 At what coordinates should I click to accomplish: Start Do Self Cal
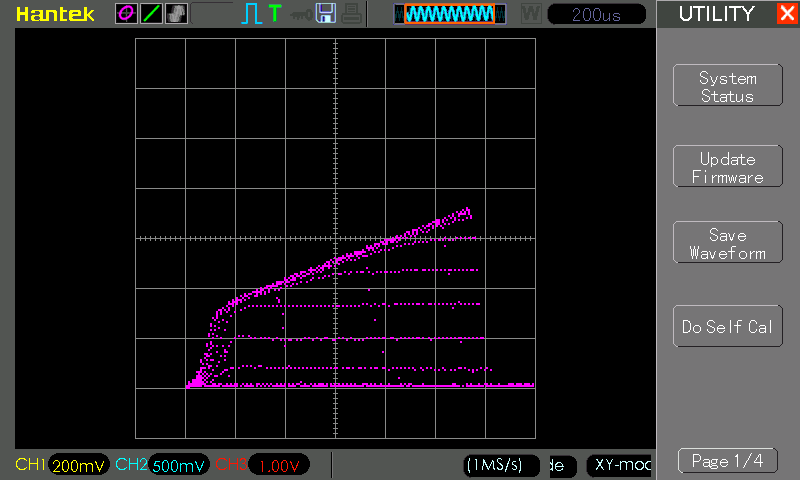tap(728, 326)
